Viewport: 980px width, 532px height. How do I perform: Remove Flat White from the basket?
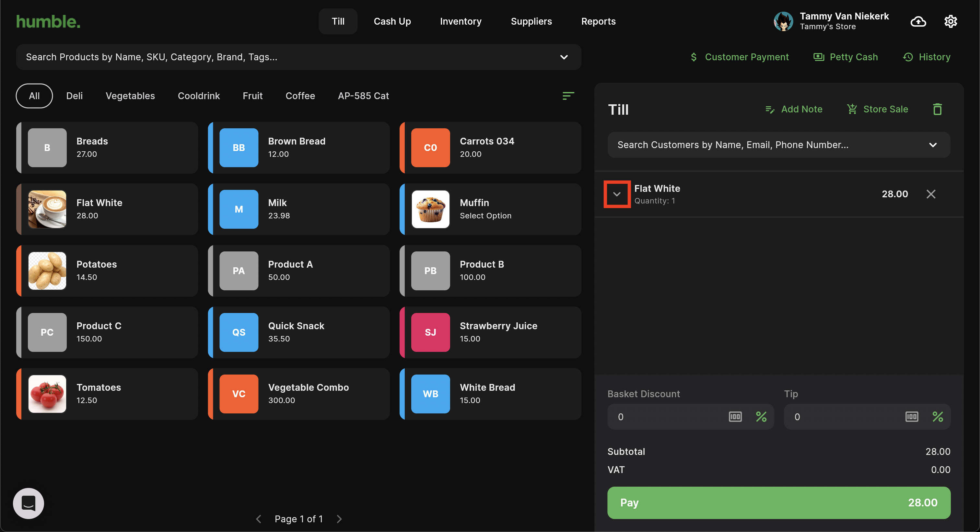tap(930, 194)
